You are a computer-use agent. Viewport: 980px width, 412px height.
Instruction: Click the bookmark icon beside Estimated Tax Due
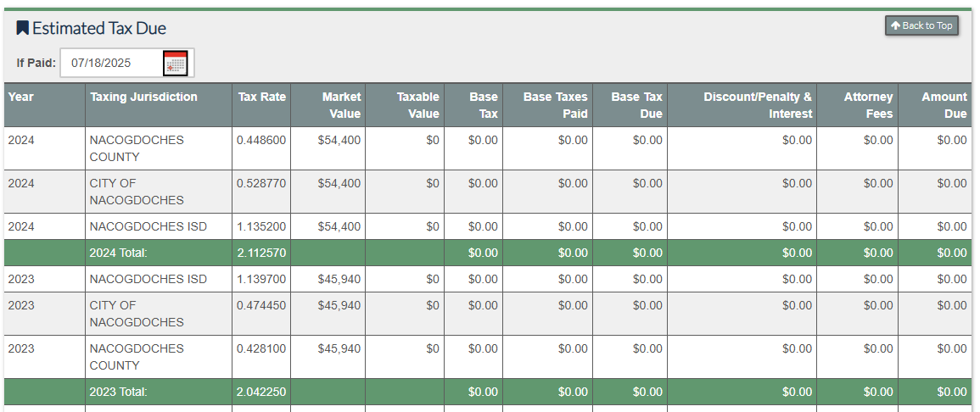tap(22, 28)
